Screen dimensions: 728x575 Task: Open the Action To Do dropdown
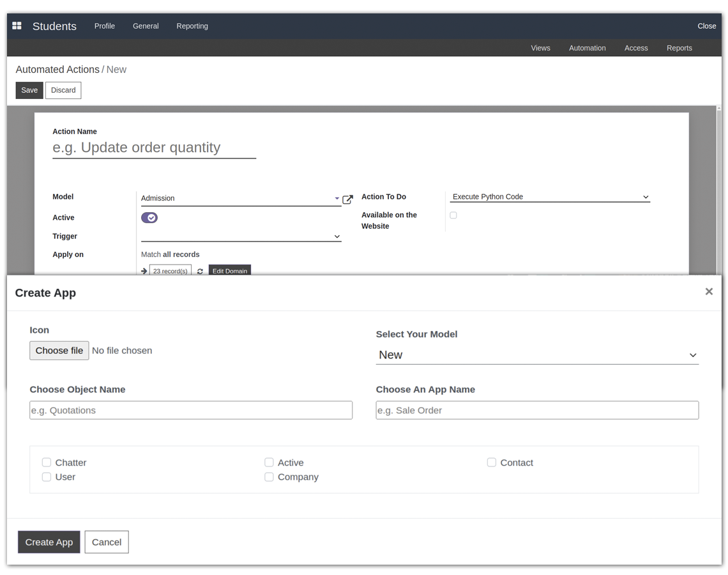(550, 197)
